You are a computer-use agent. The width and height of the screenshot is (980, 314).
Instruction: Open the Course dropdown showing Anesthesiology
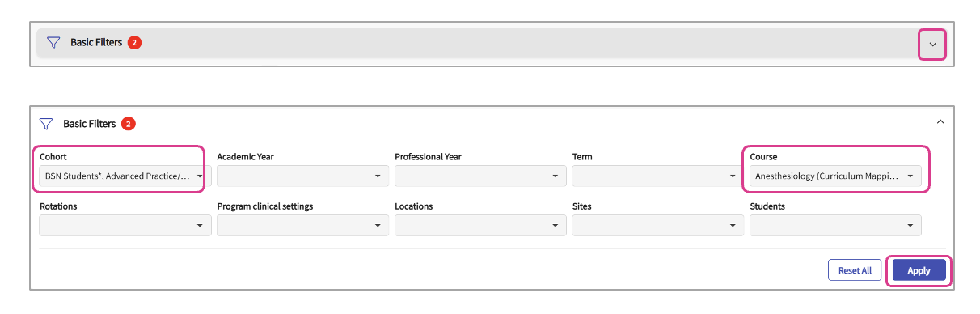point(835,176)
